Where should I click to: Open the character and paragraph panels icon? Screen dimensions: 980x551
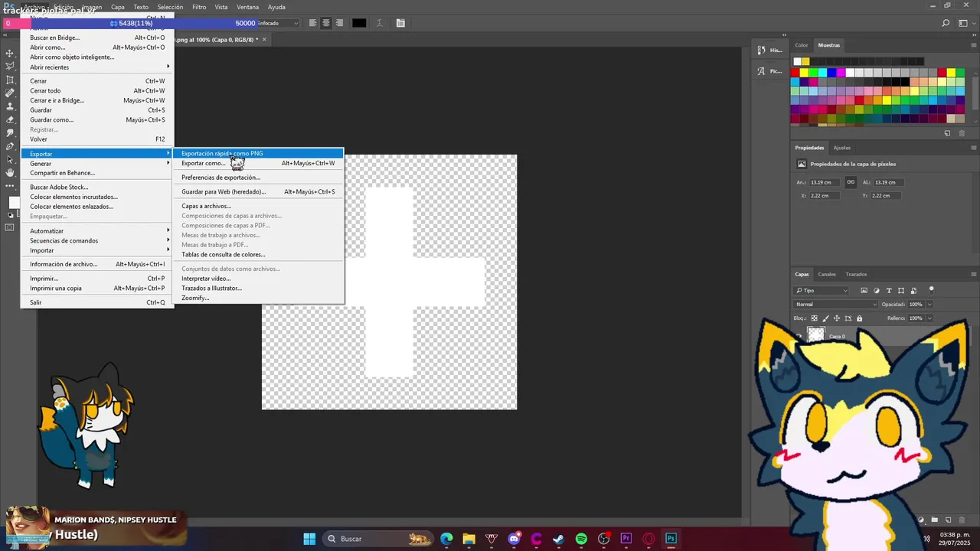(400, 23)
